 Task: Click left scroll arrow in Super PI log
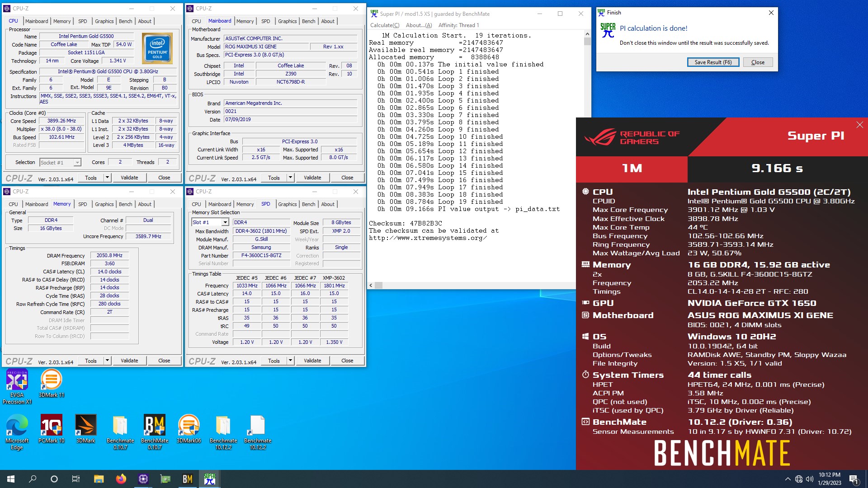click(371, 285)
